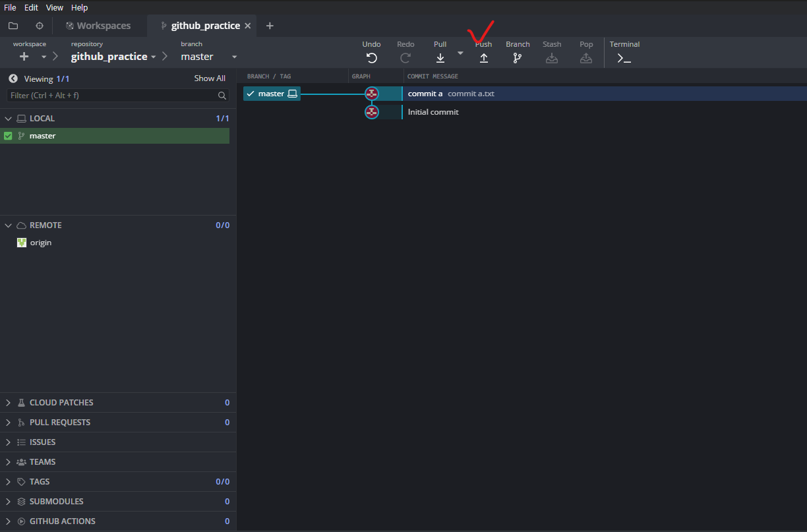Click the BRANCH / TAG column header
Viewport: 807px width, 532px height.
click(x=269, y=76)
